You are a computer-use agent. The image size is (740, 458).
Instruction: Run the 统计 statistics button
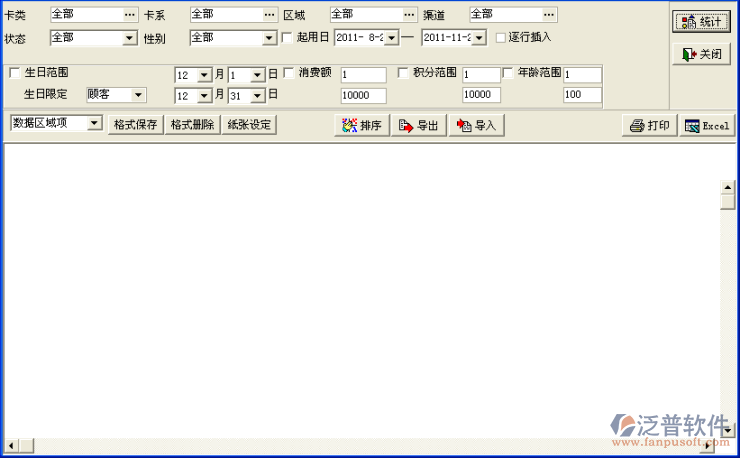701,21
